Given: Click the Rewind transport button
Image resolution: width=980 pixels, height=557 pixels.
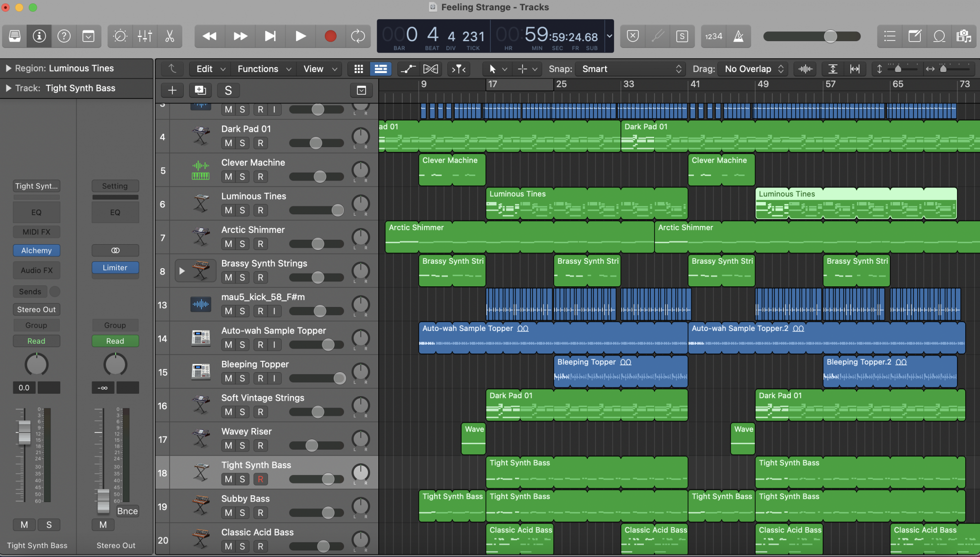Looking at the screenshot, I should click(x=210, y=36).
